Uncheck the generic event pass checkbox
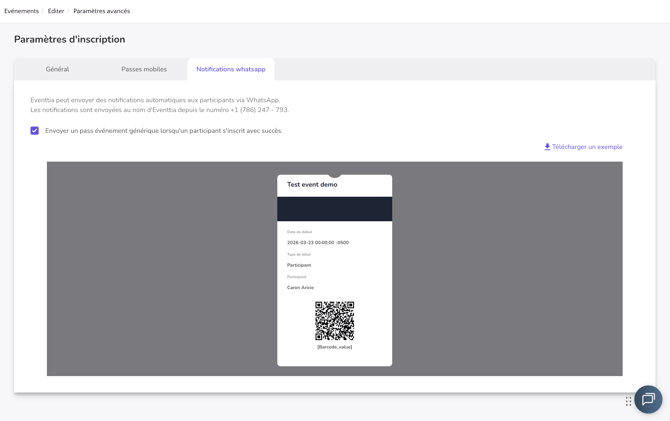The height and width of the screenshot is (421, 670). [35, 131]
